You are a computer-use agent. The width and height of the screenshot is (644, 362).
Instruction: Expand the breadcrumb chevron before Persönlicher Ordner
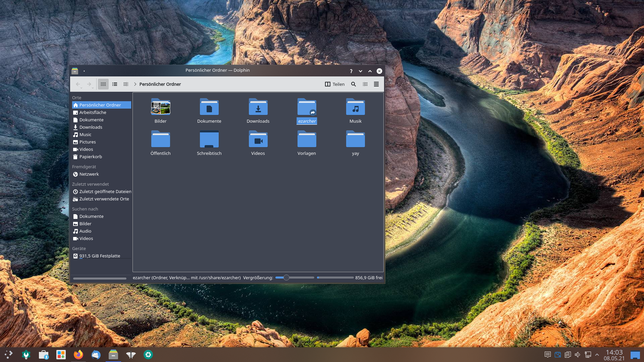tap(135, 84)
